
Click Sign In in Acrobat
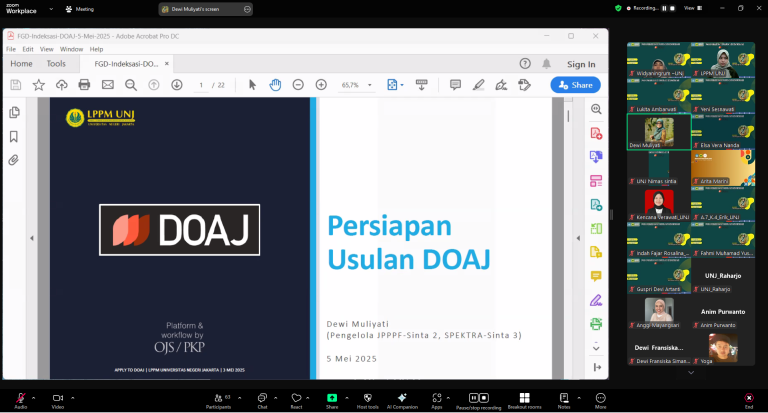[x=581, y=64]
